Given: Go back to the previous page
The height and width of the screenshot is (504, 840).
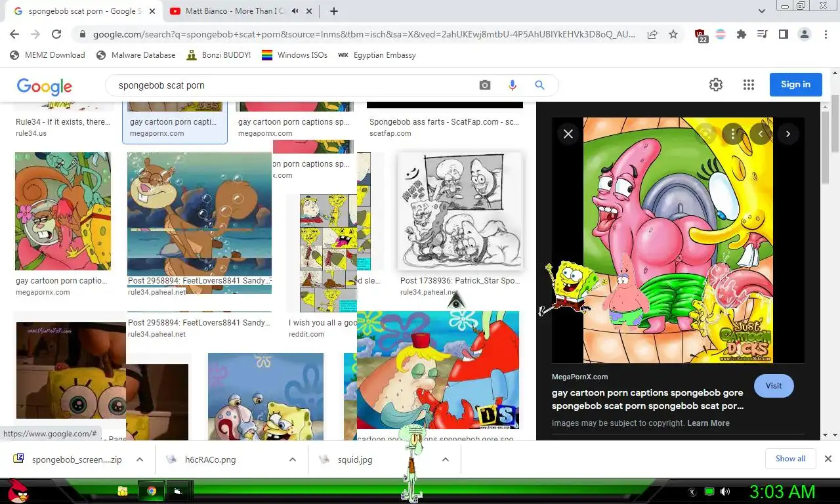Looking at the screenshot, I should (x=14, y=35).
